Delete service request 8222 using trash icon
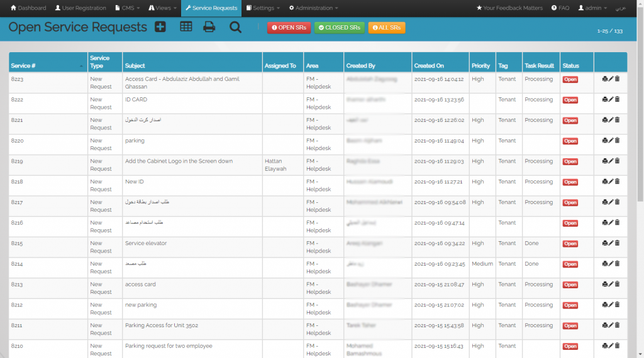644x358 pixels. tap(617, 99)
